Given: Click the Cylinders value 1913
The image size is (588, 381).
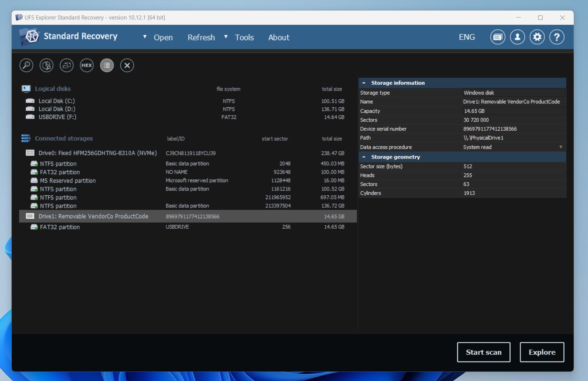Looking at the screenshot, I should [x=469, y=193].
